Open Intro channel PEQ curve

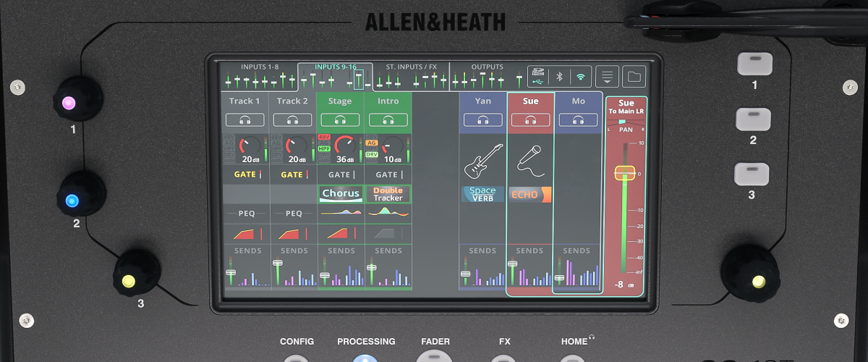(388, 213)
